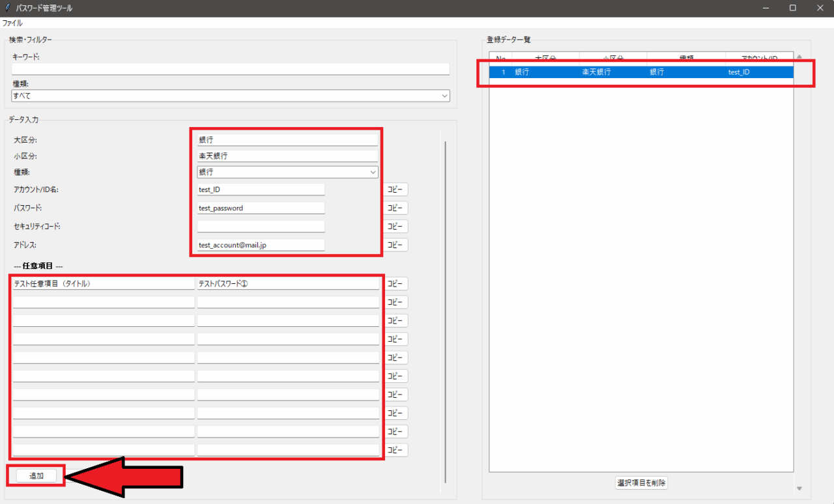The width and height of the screenshot is (834, 504).
Task: Copy the アドレス value using コピー
Action: [395, 245]
